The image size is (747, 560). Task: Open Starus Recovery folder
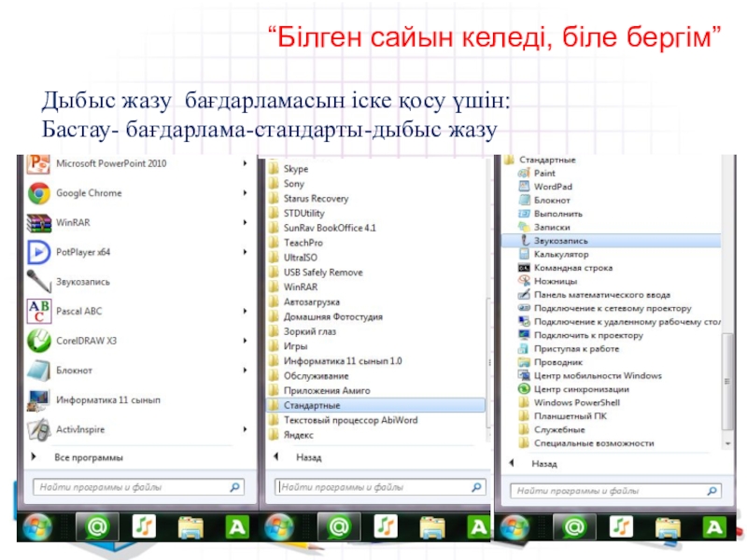309,199
